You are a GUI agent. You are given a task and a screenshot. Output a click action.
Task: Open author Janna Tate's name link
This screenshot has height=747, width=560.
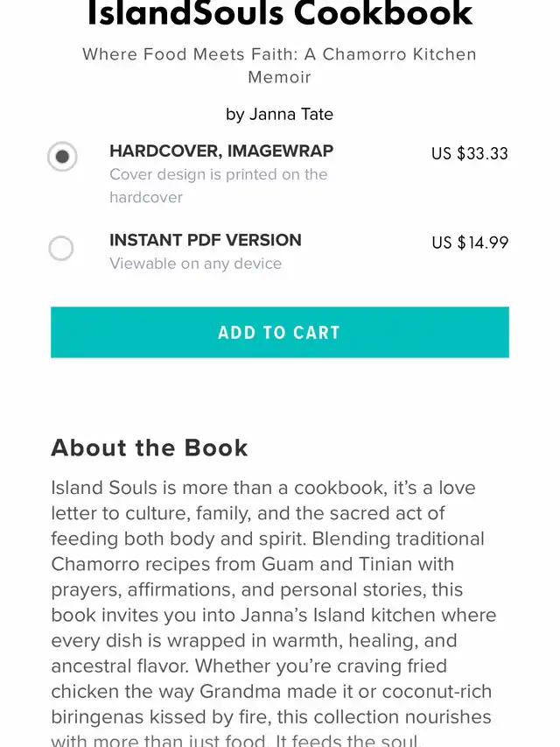pos(291,115)
